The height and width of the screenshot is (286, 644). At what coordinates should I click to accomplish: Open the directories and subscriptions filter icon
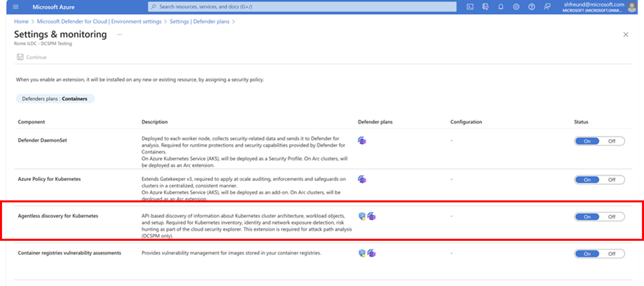486,7
